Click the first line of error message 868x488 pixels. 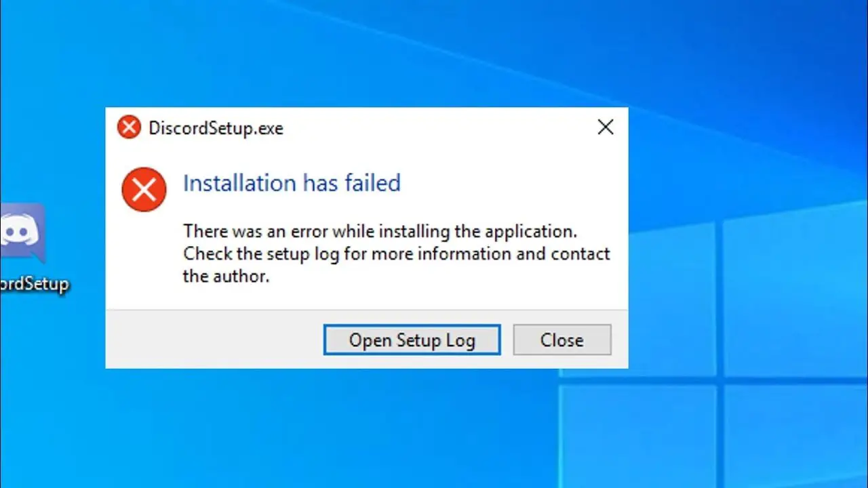(x=380, y=231)
